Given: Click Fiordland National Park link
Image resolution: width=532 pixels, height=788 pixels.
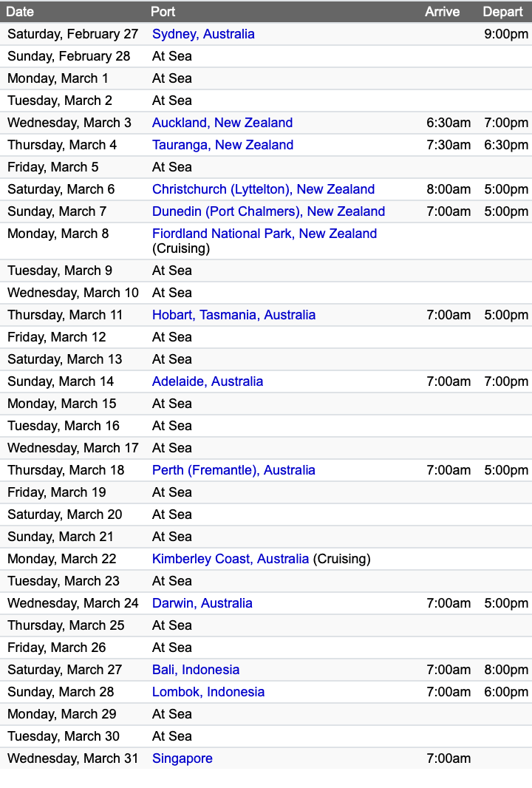Looking at the screenshot, I should click(265, 234).
